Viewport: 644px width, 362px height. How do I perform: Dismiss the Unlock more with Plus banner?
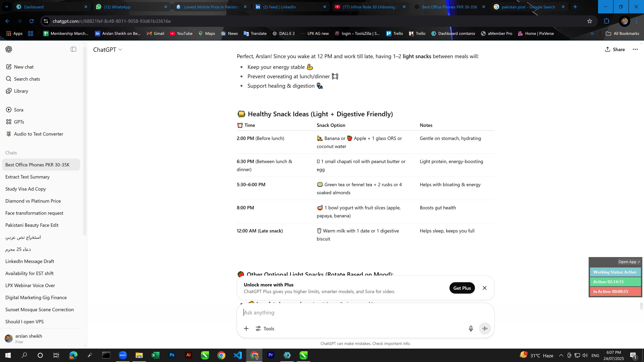click(x=485, y=288)
